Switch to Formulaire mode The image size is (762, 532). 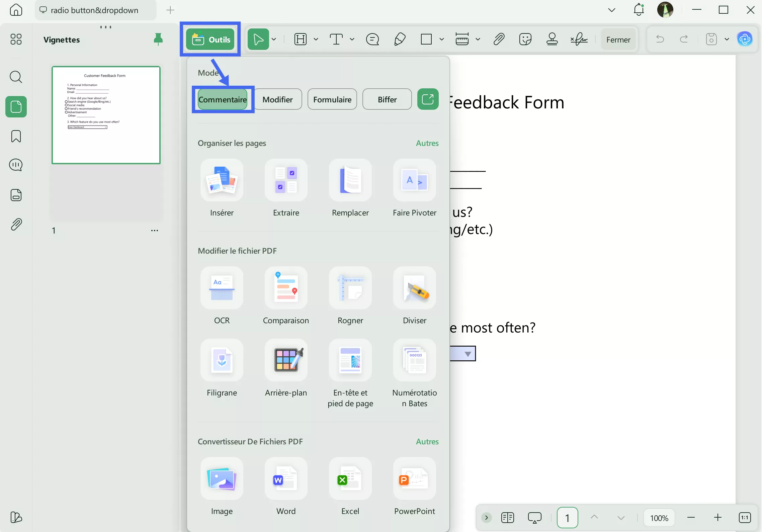(x=332, y=99)
